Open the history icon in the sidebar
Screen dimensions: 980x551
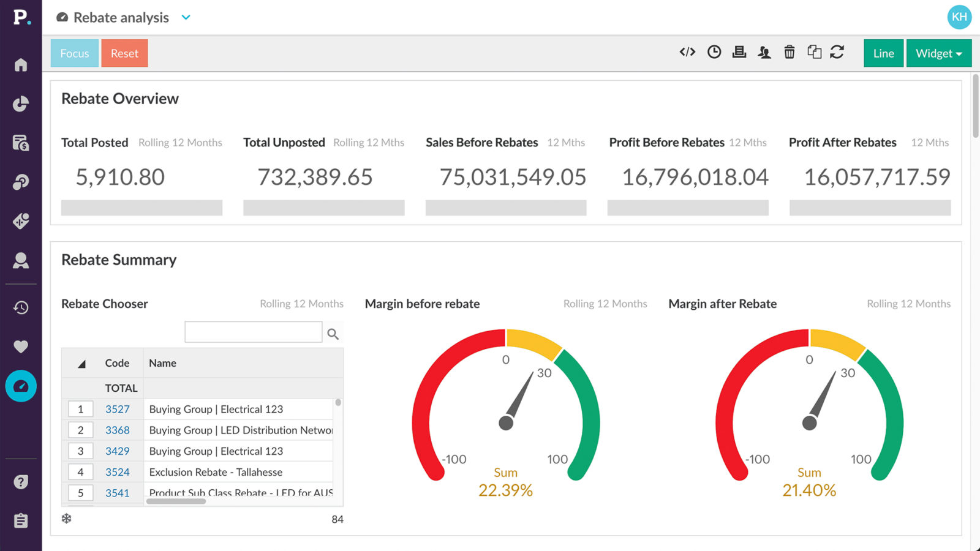pyautogui.click(x=21, y=307)
